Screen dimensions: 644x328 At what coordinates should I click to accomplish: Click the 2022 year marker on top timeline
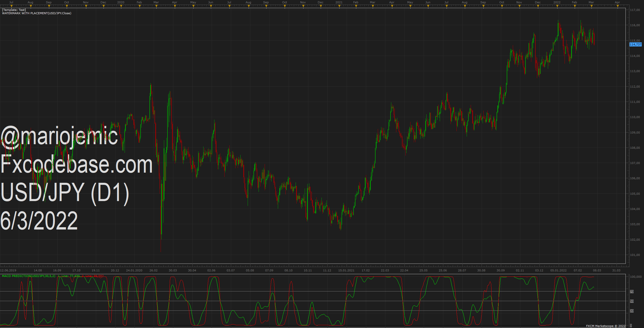[557, 2]
